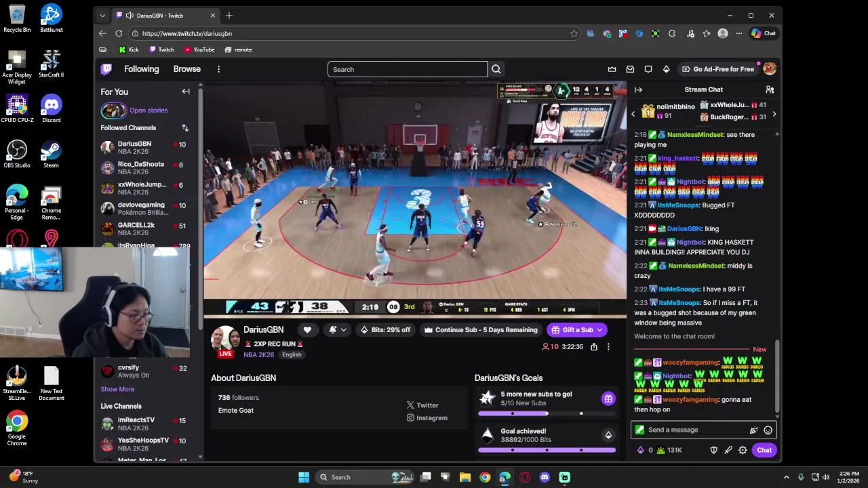Share the DariusGBN stream
Screen dimensions: 868x488
tap(594, 346)
